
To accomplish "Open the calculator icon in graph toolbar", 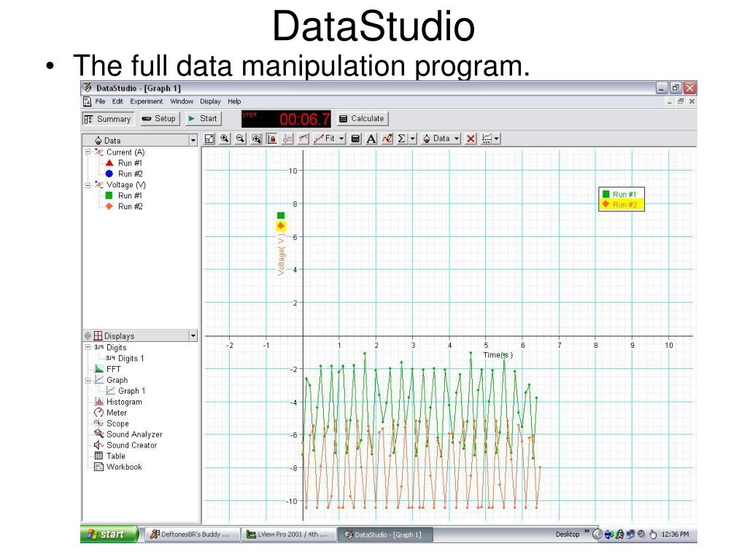I will (x=355, y=139).
